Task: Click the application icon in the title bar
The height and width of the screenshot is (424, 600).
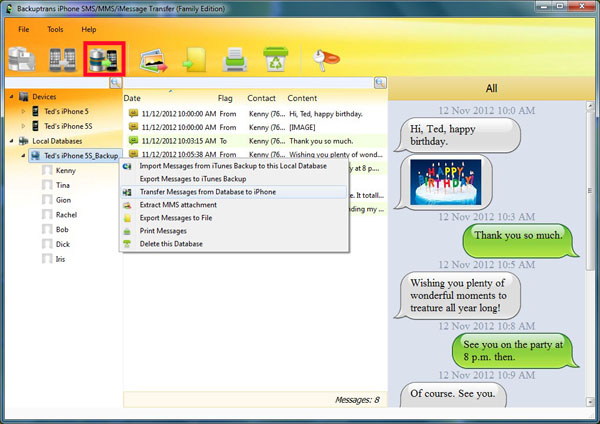Action: coord(9,8)
